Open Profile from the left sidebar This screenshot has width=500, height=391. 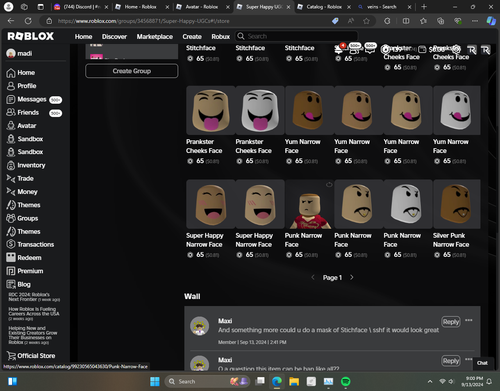point(21,86)
